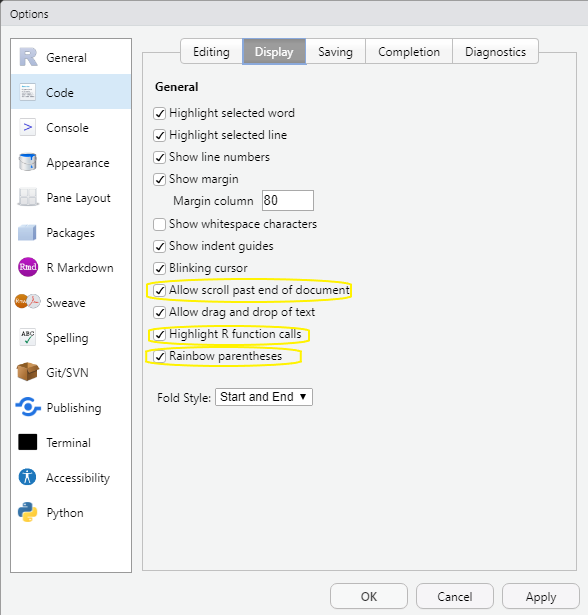Screen dimensions: 588x615
Task: Select the Packages box icon
Action: pos(27,232)
